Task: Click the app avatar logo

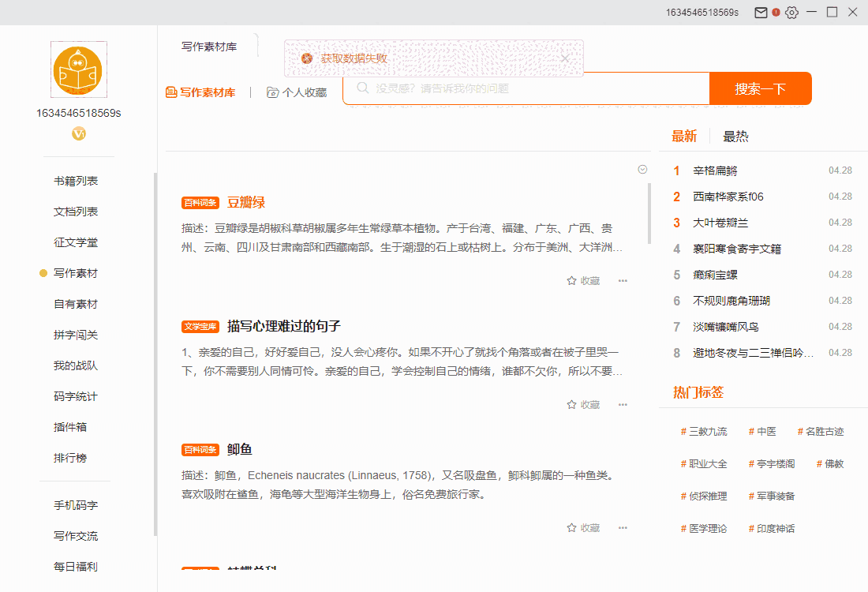Action: tap(78, 69)
